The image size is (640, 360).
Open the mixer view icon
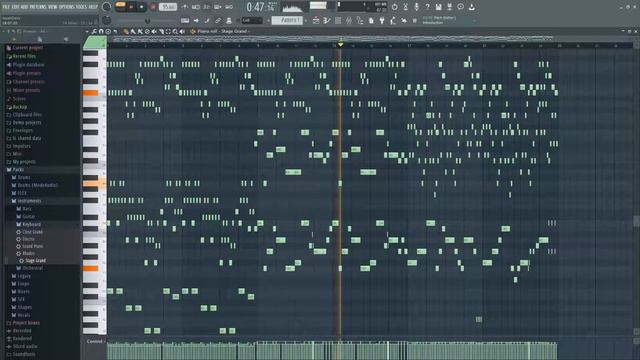coord(349,20)
